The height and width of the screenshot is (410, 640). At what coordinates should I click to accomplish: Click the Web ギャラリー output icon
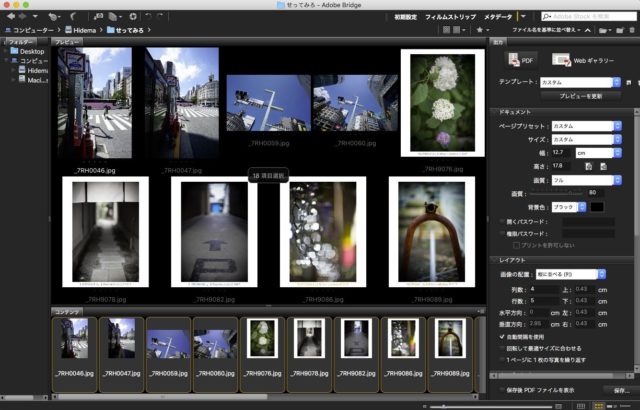pos(562,61)
